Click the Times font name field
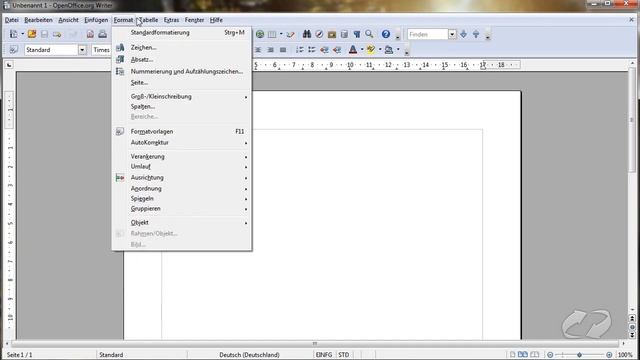 coord(102,50)
